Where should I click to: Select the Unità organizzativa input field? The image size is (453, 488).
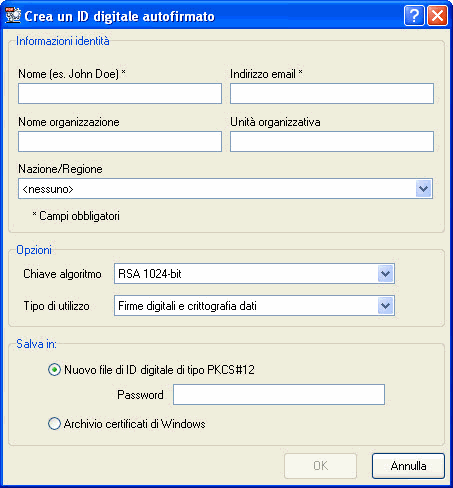point(332,141)
